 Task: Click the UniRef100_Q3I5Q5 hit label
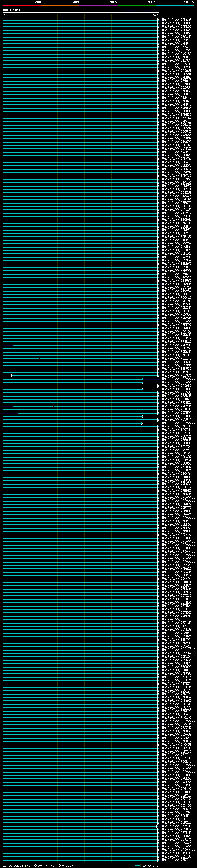177,393
